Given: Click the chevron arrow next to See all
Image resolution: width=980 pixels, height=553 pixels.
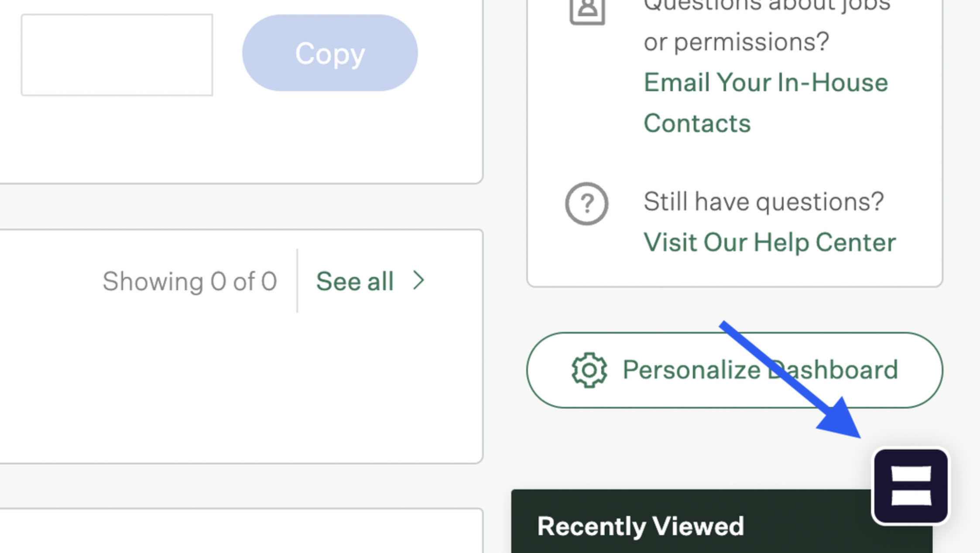Looking at the screenshot, I should click(x=418, y=280).
